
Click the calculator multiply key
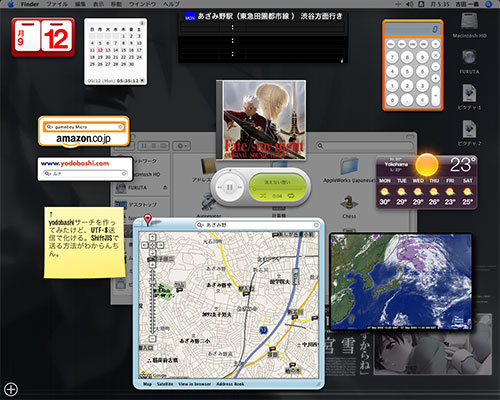pyautogui.click(x=435, y=55)
